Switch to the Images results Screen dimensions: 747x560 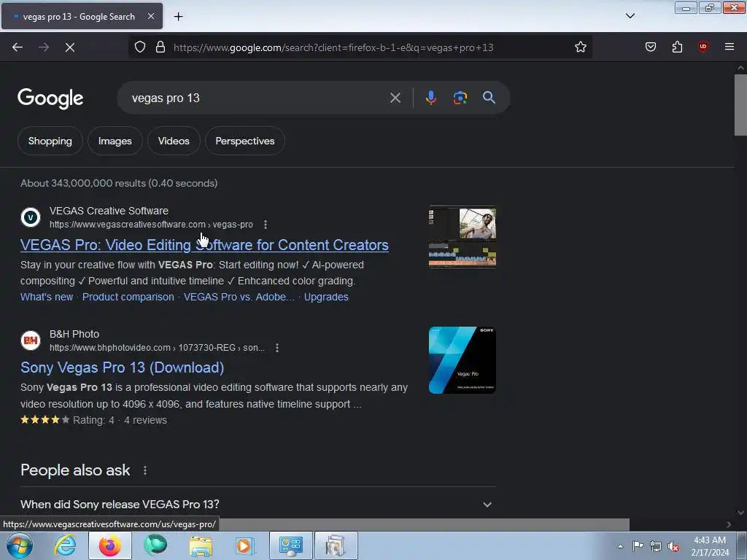115,141
